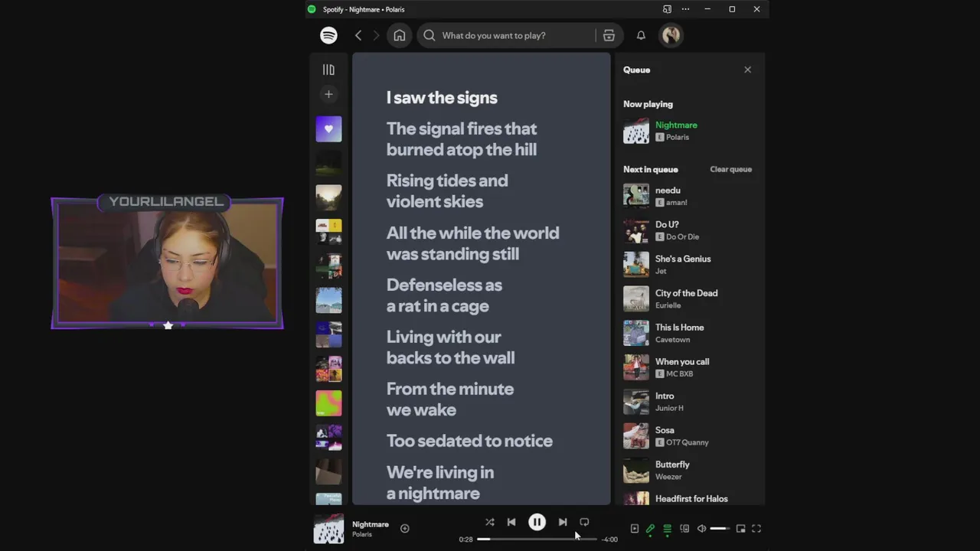
Task: Skip to previous track
Action: click(511, 522)
